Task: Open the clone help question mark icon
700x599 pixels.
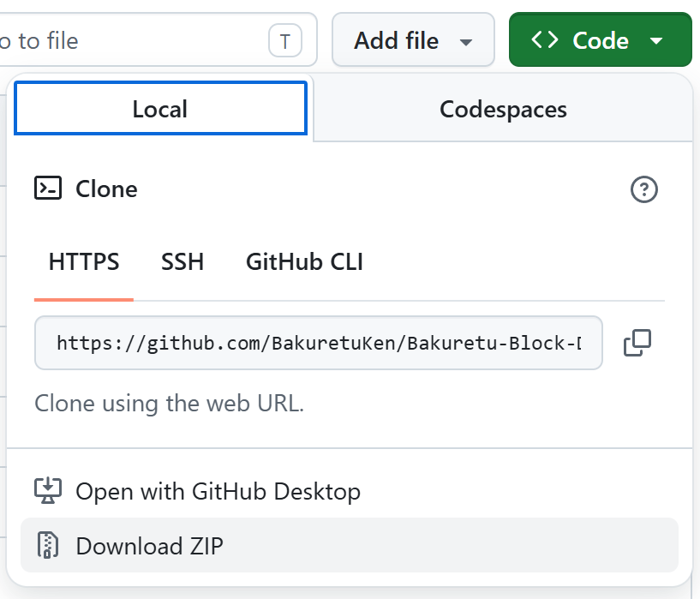Action: coord(643,189)
